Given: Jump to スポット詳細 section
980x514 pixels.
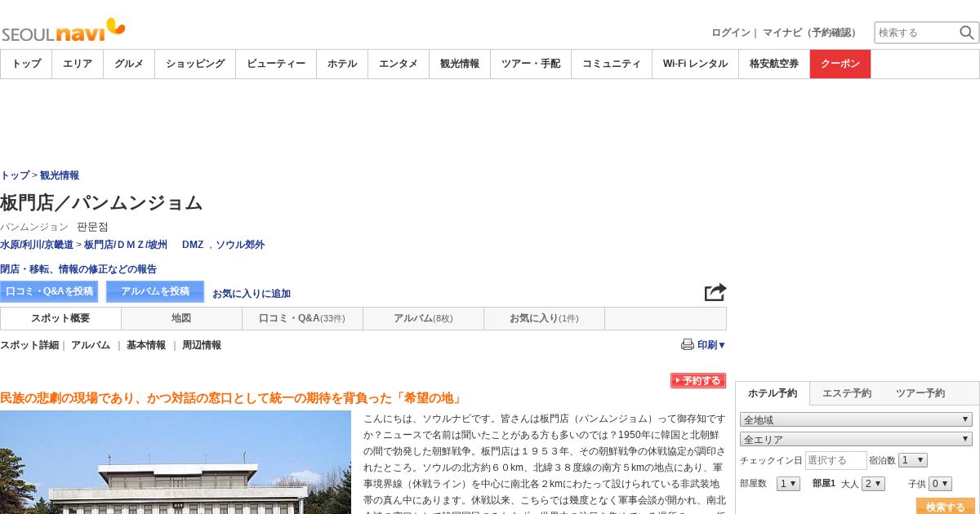Looking at the screenshot, I should pos(29,345).
